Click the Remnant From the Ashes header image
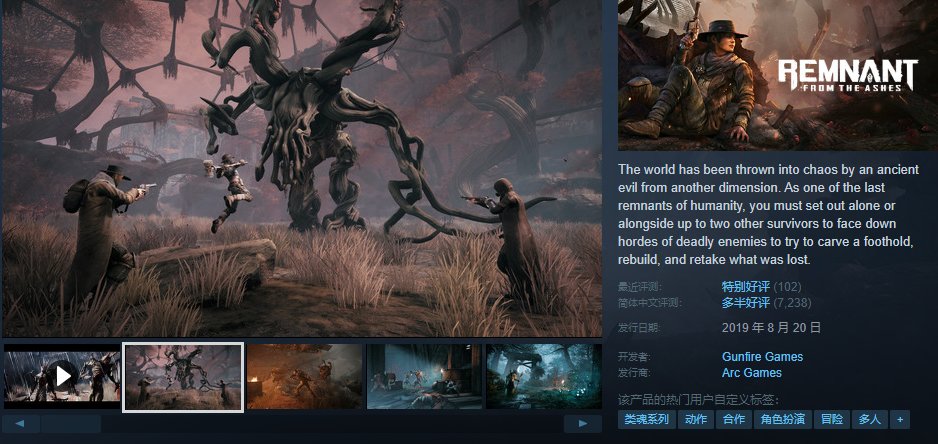The image size is (938, 444). click(778, 75)
